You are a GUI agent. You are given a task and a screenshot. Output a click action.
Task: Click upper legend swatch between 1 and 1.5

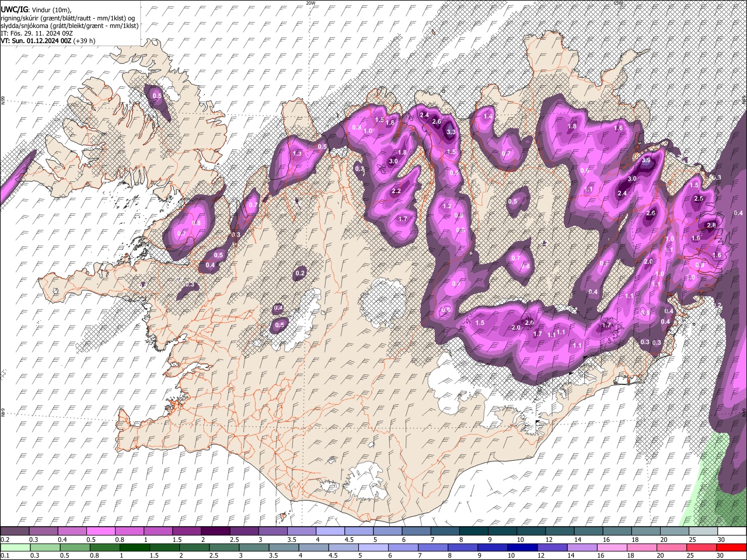pyautogui.click(x=158, y=531)
